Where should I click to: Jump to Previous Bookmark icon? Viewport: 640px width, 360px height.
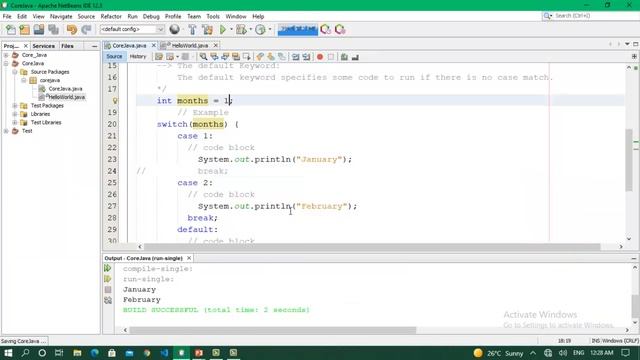[x=260, y=57]
